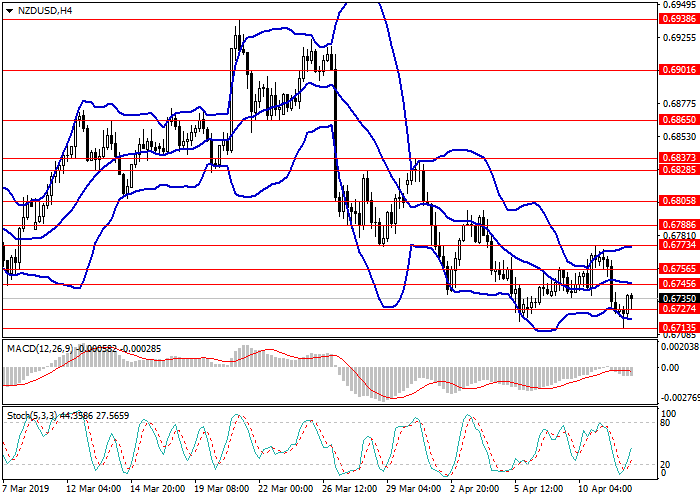700x500 pixels.
Task: Click the Stochastic 80 level label
Action: tap(665, 423)
